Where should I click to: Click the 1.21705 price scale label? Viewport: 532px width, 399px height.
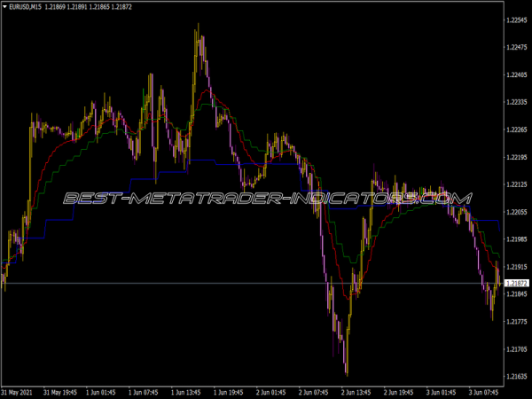(517, 349)
